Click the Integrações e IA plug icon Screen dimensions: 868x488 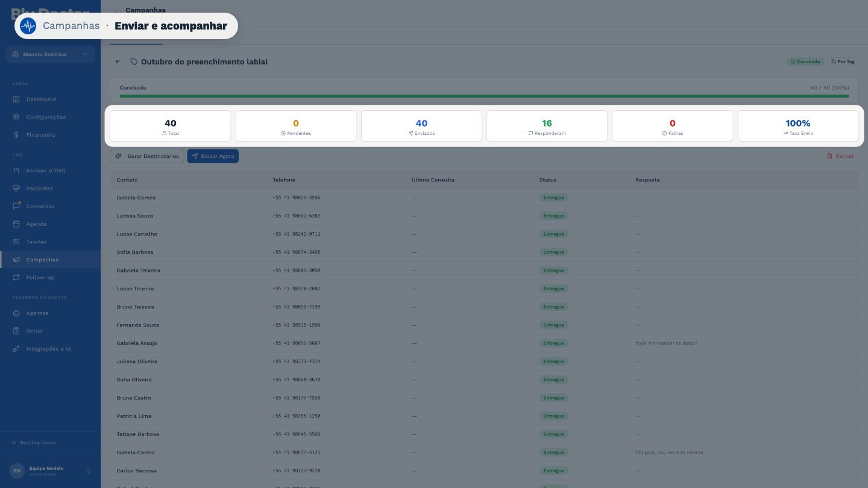point(16,349)
